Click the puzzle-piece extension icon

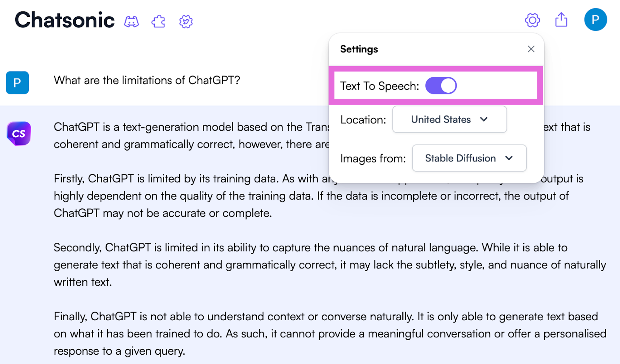pos(158,21)
